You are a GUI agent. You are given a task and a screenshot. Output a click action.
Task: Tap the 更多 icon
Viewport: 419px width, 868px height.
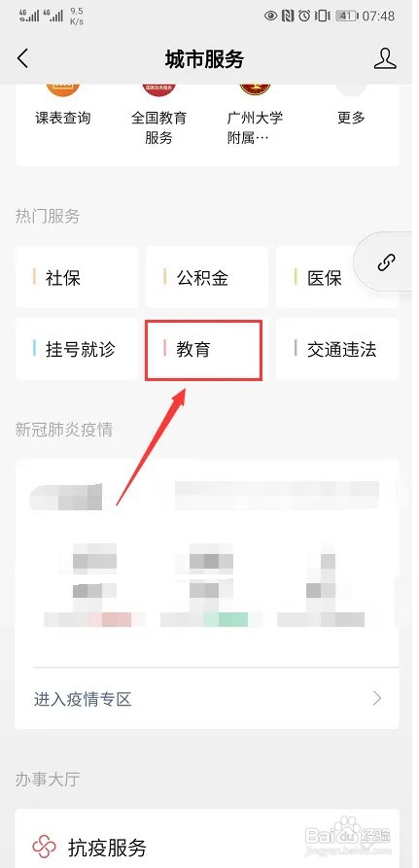(351, 89)
